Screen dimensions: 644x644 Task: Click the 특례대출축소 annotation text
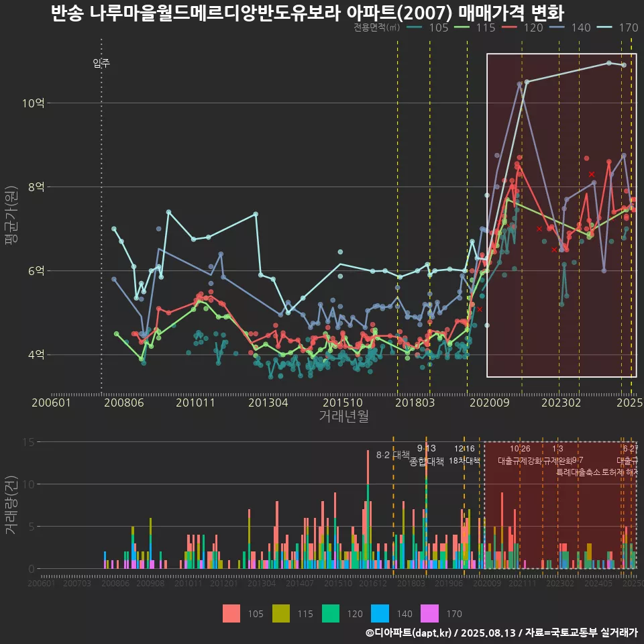[x=578, y=472]
